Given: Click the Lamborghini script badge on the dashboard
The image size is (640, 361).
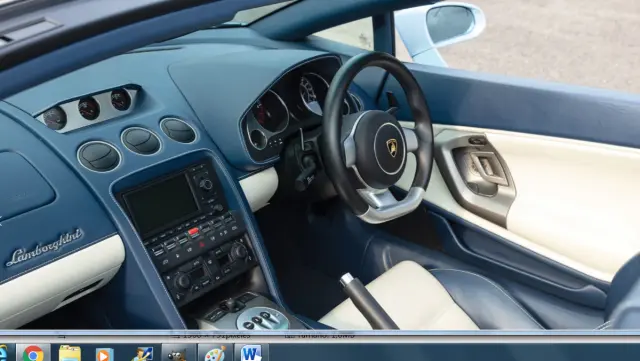Looking at the screenshot, I should pos(44,247).
